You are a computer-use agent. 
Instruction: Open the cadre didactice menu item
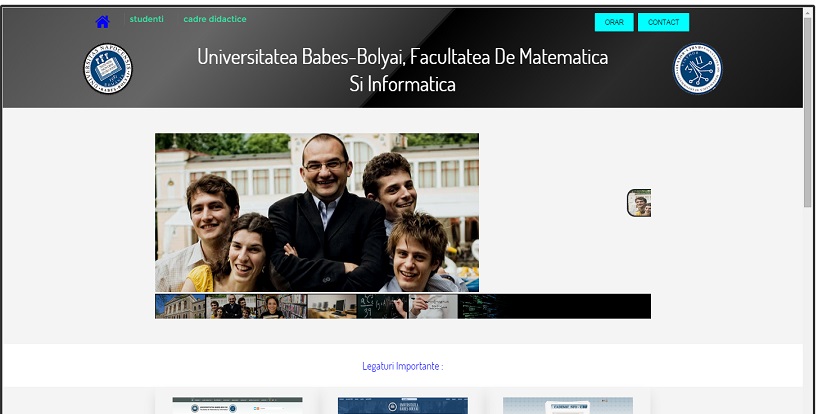tap(215, 19)
